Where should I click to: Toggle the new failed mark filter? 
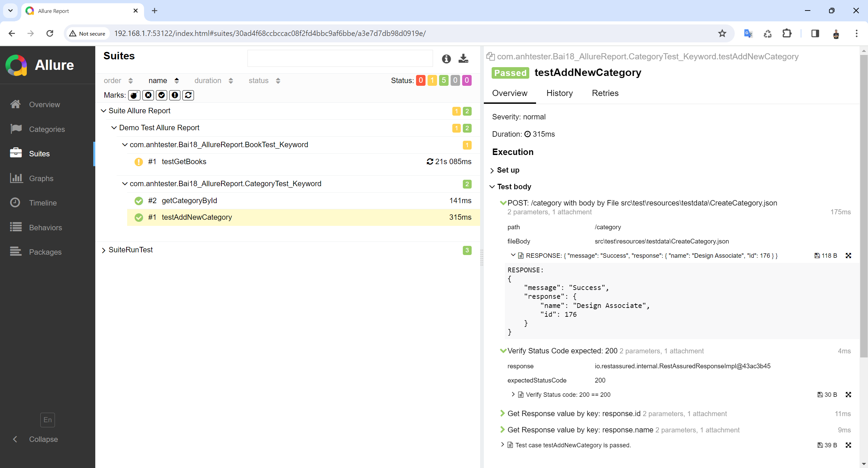[x=148, y=95]
